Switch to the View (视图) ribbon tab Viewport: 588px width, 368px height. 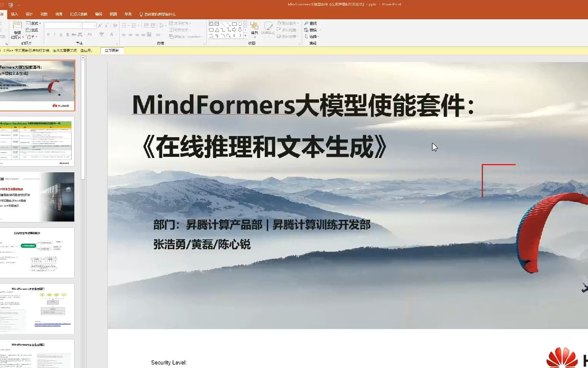pyautogui.click(x=114, y=14)
